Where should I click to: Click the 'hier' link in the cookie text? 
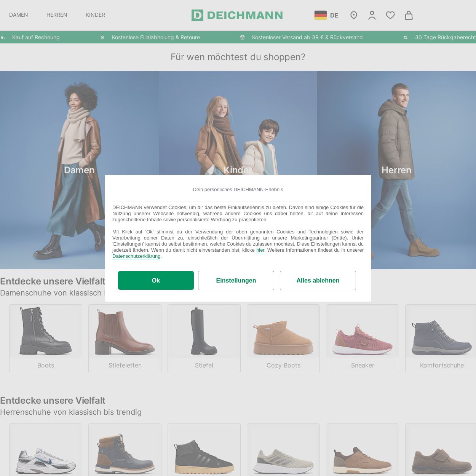point(260,250)
